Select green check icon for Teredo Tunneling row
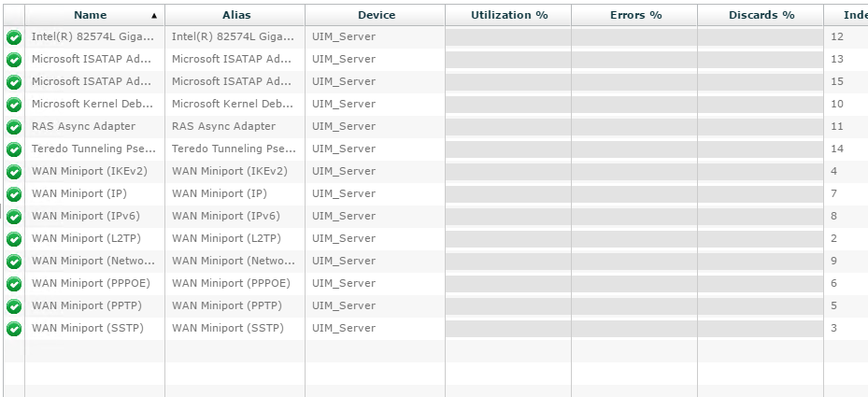 14,149
